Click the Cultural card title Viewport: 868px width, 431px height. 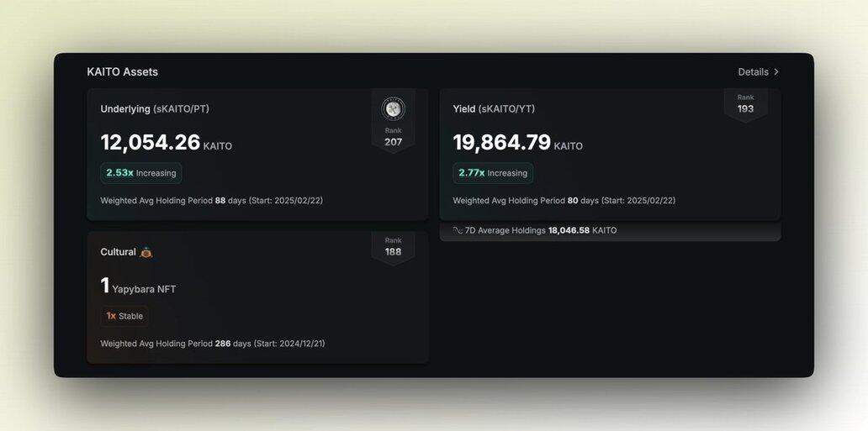point(119,252)
